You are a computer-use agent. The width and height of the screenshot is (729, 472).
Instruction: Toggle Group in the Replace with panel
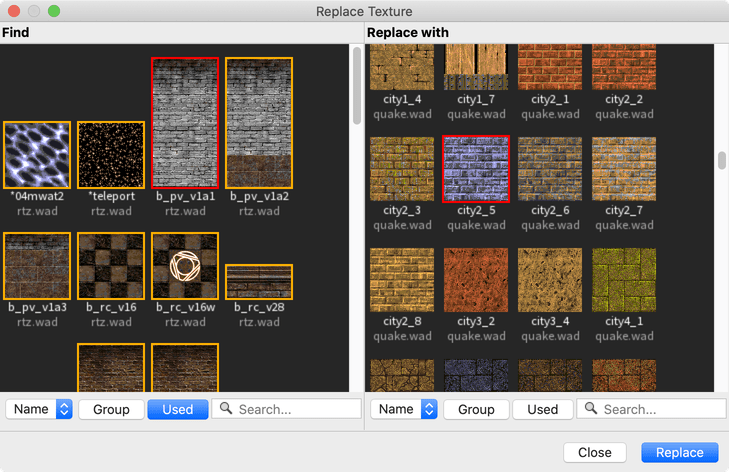[476, 409]
